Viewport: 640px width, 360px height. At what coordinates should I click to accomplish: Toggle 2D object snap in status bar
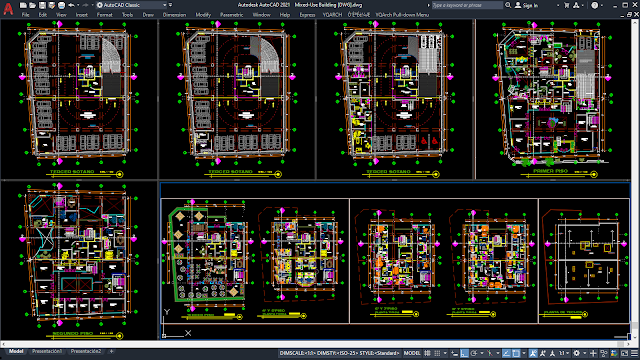click(516, 353)
